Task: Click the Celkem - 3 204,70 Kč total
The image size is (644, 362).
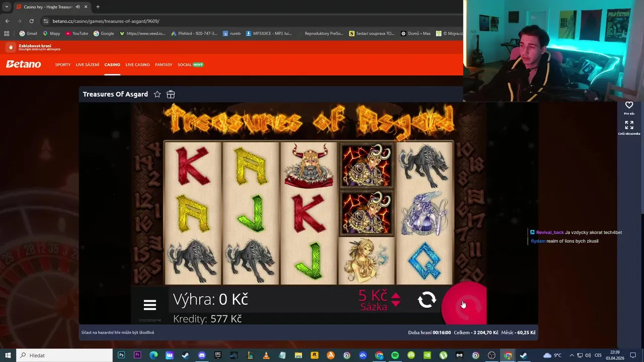Action: click(476, 332)
